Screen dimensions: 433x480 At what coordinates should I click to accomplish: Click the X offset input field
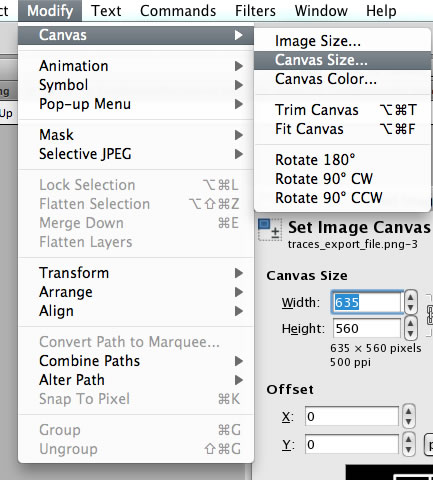tap(351, 416)
